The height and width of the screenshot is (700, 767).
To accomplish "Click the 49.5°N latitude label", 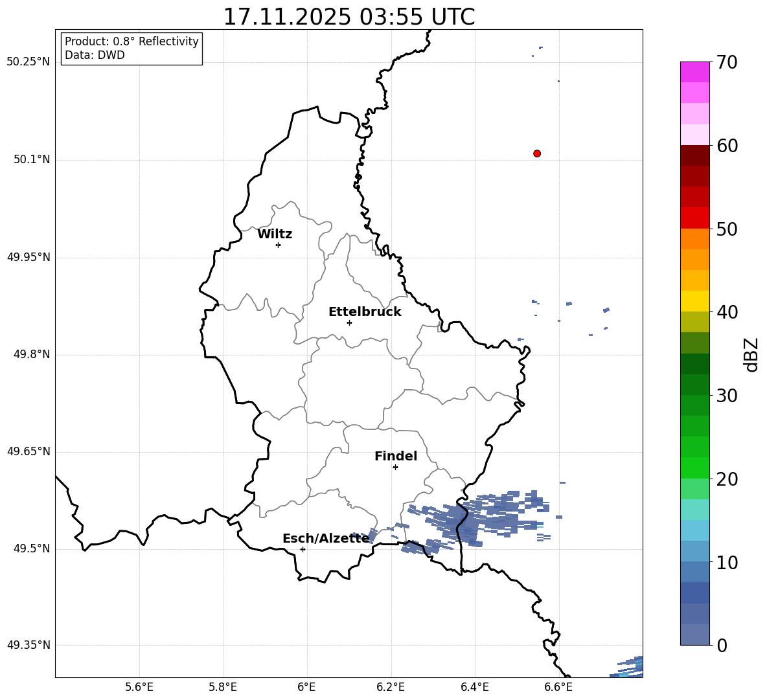I will (x=32, y=548).
